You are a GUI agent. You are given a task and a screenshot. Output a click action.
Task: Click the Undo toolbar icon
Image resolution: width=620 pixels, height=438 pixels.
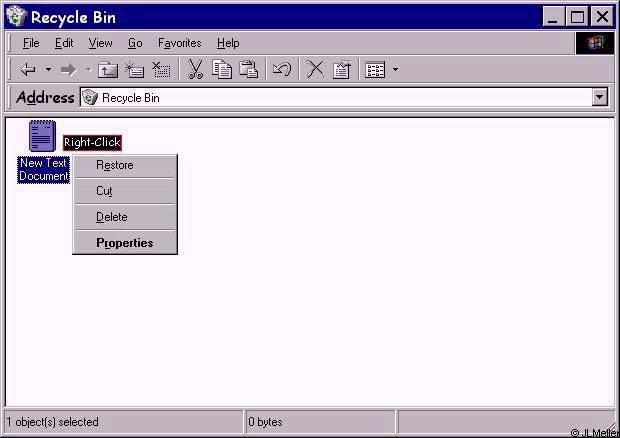point(282,70)
